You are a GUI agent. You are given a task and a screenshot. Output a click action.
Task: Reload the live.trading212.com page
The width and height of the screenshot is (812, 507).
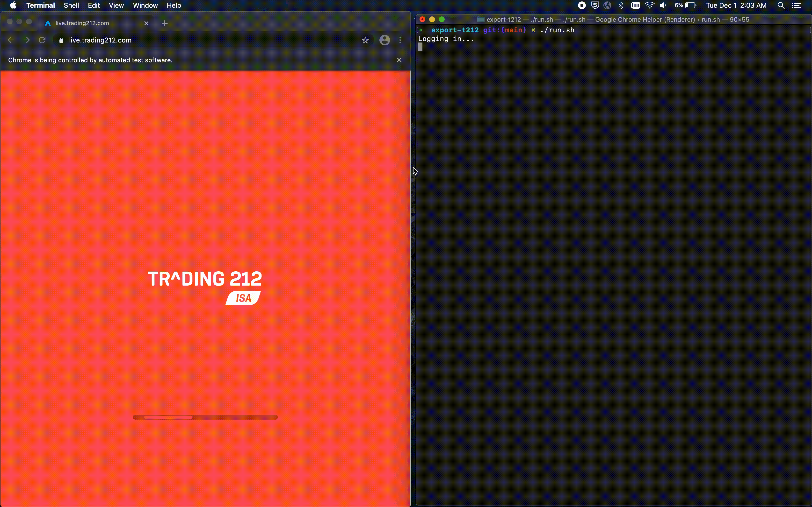[42, 40]
